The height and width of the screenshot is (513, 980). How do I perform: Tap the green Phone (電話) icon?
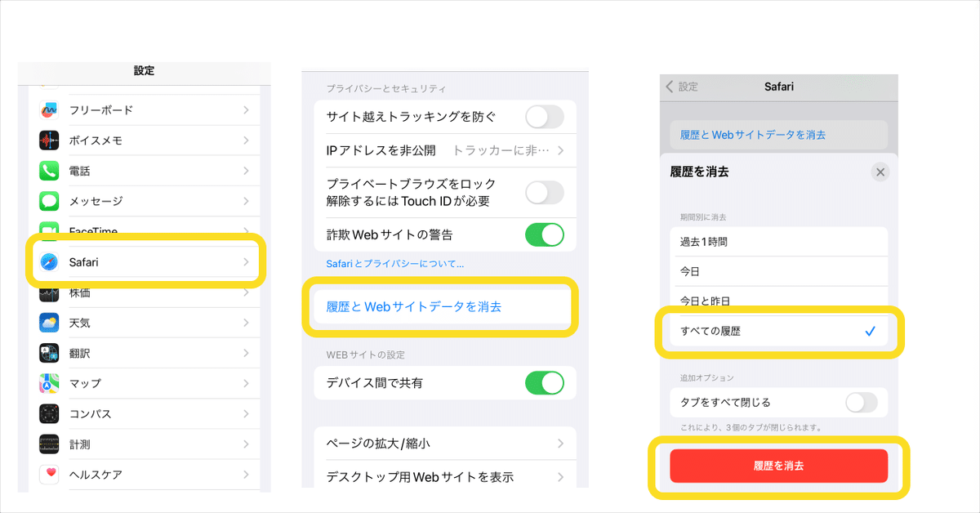point(49,171)
